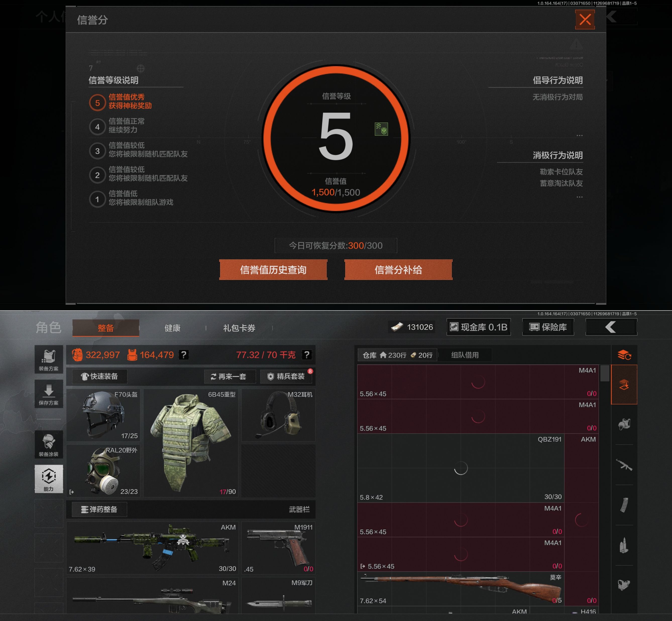This screenshot has width=672, height=621.
Task: Filter warehouse by rifle weapon icon
Action: pyautogui.click(x=624, y=465)
